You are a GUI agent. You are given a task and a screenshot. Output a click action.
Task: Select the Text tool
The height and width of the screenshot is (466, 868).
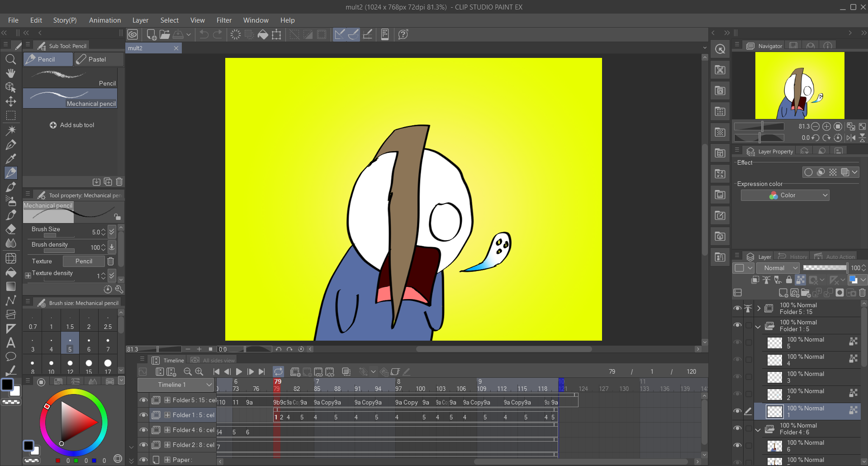coord(11,342)
